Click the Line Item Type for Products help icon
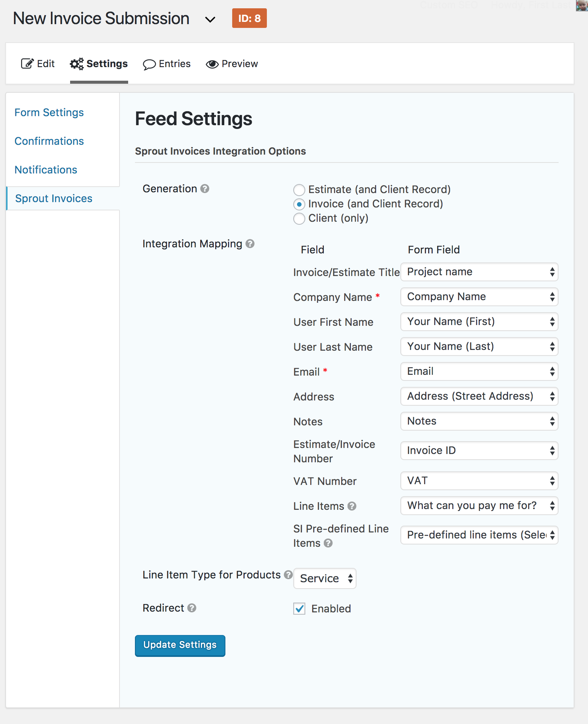 [x=288, y=575]
